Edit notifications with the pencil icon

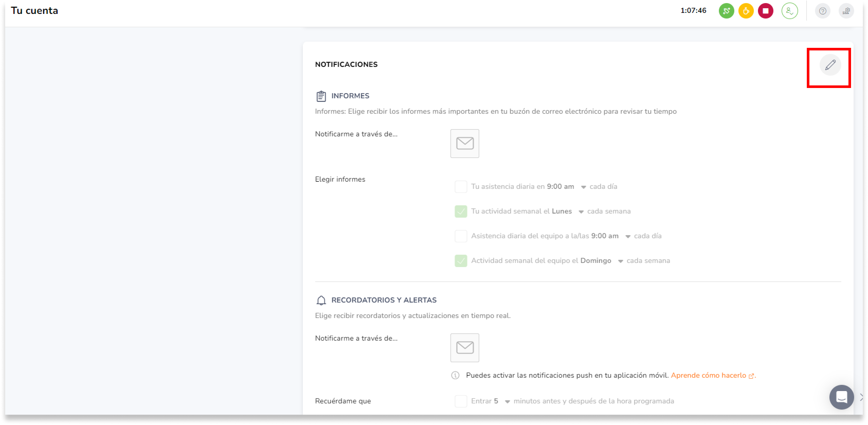(830, 65)
